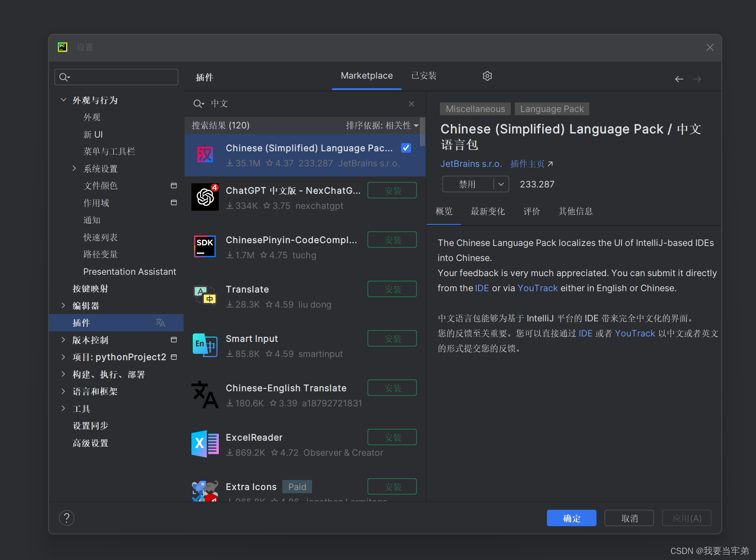Install the Chinese-English Translate plugin
The width and height of the screenshot is (756, 560).
392,388
